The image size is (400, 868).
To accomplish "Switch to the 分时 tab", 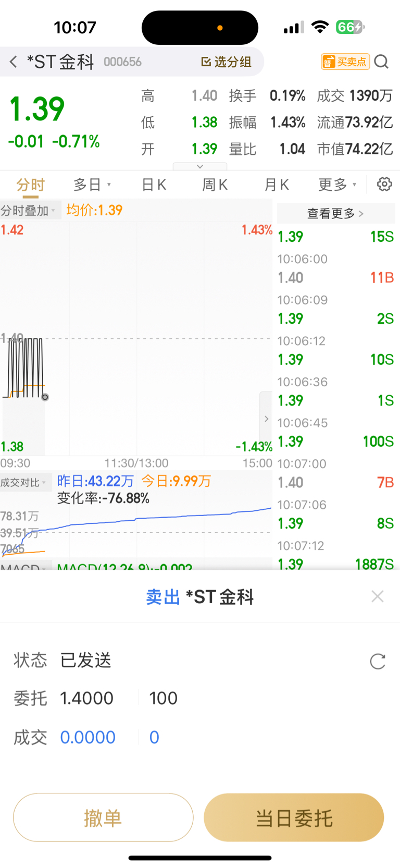I will coord(30,185).
